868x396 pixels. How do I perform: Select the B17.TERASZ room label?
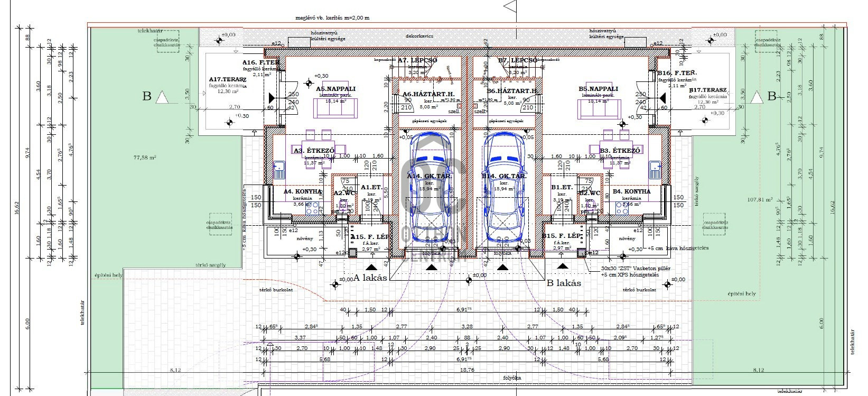pos(707,90)
